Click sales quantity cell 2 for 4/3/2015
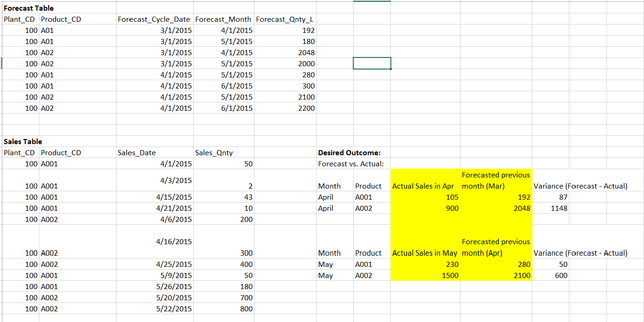 pos(223,180)
